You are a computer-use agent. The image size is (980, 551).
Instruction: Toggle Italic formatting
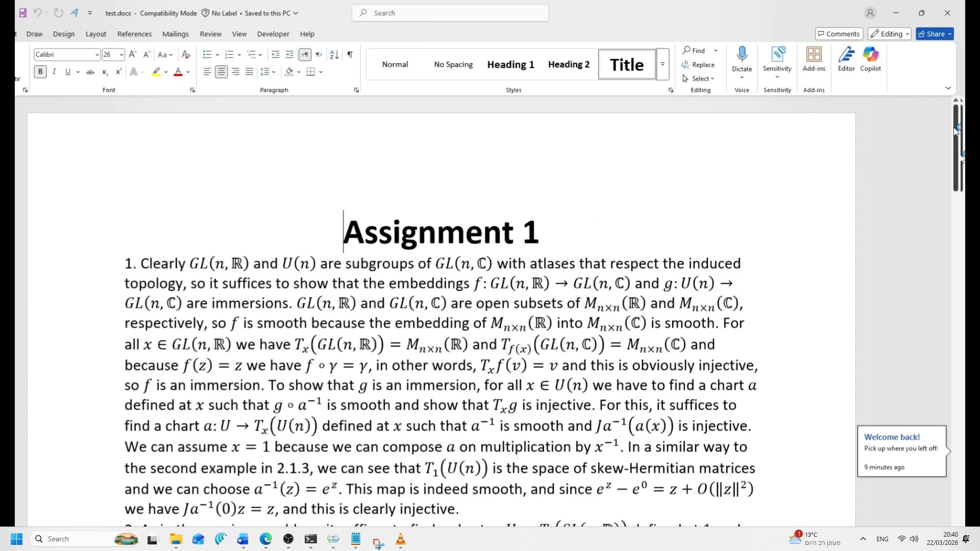54,72
